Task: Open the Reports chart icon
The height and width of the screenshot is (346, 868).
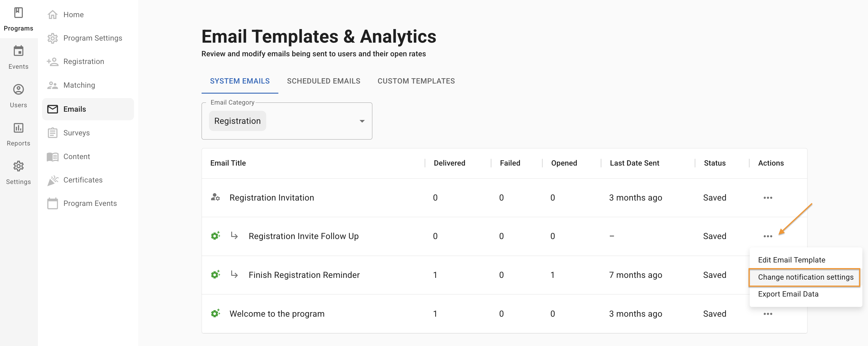Action: coord(18,128)
